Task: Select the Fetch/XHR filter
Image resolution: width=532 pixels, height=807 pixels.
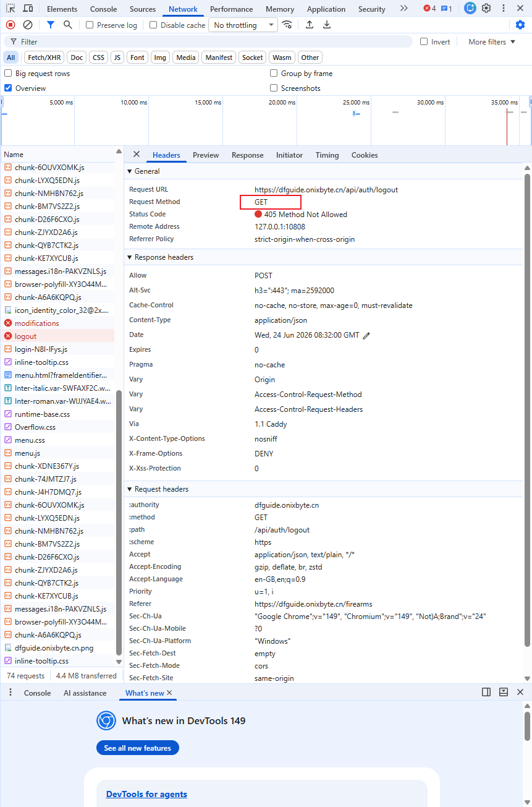Action: 44,58
